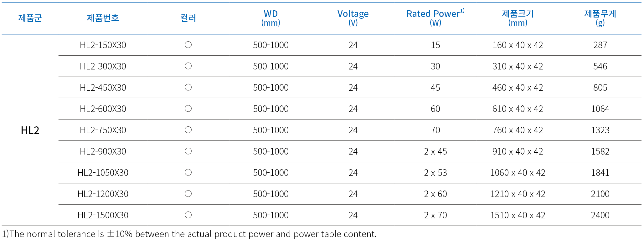Viewport: 644px width, 239px height.
Task: Open product number HL2-150X30
Action: tap(103, 45)
